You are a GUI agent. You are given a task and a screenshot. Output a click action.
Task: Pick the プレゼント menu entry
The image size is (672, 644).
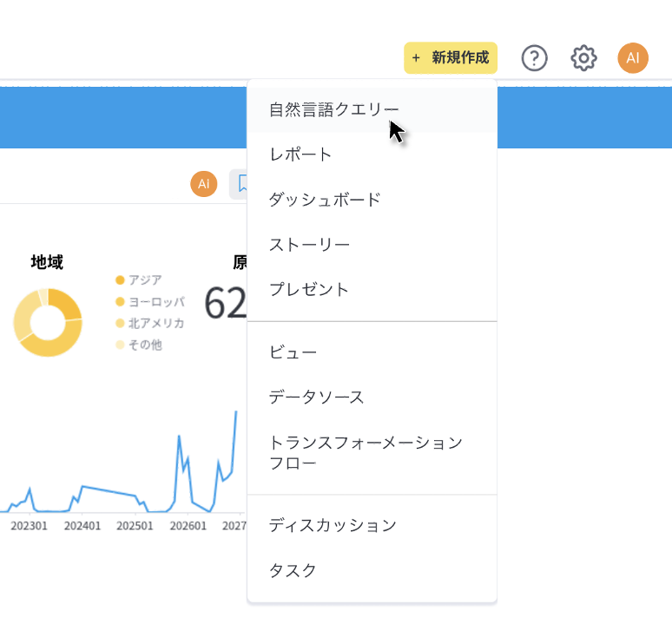(308, 290)
